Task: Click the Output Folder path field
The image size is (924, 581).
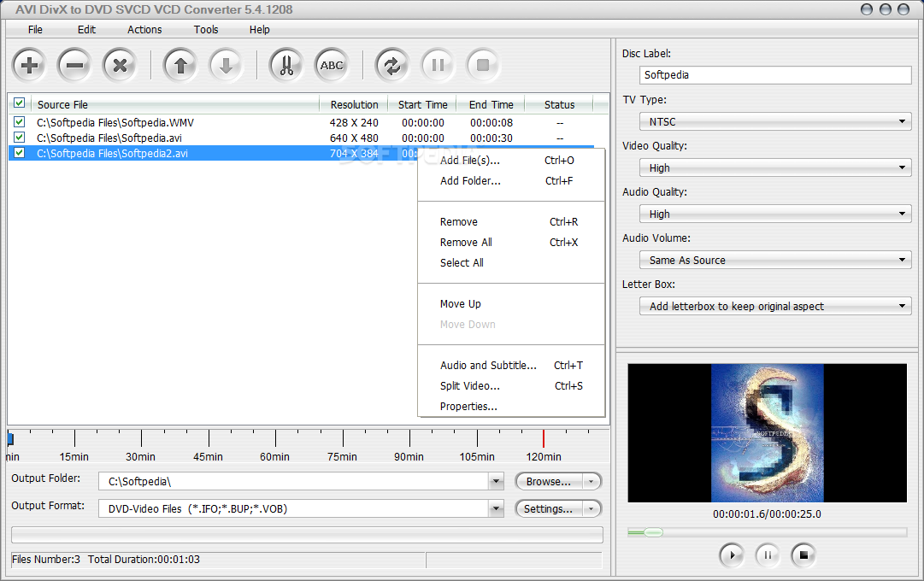Action: click(293, 481)
